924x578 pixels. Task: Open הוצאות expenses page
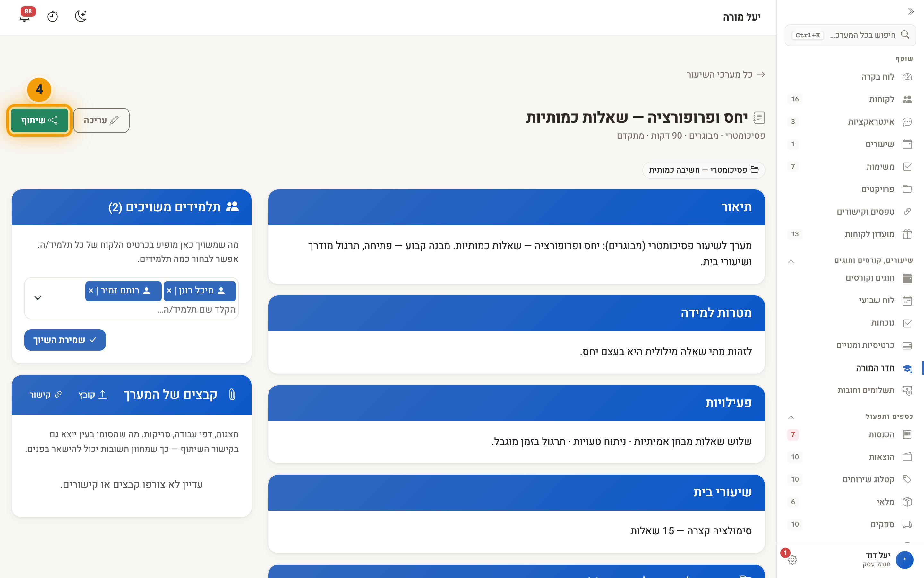[850, 457]
